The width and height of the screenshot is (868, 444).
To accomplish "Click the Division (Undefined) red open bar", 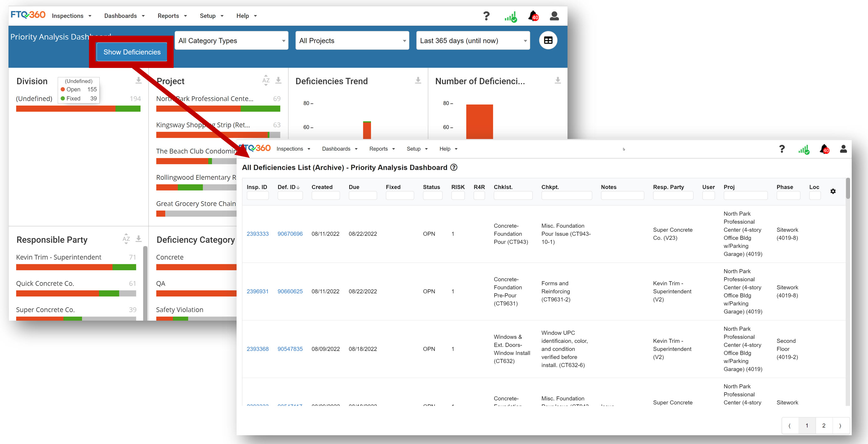I will 66,108.
